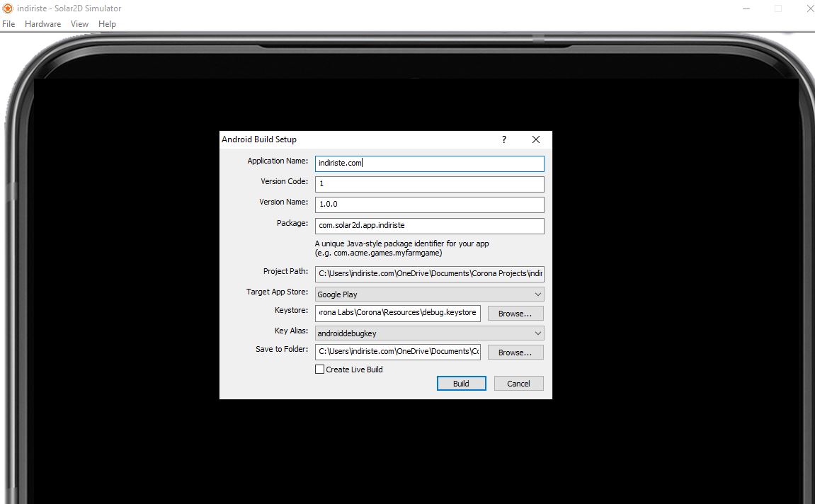Screen dimensions: 815x504
Task: Click the Version Name field
Action: pyautogui.click(x=429, y=204)
